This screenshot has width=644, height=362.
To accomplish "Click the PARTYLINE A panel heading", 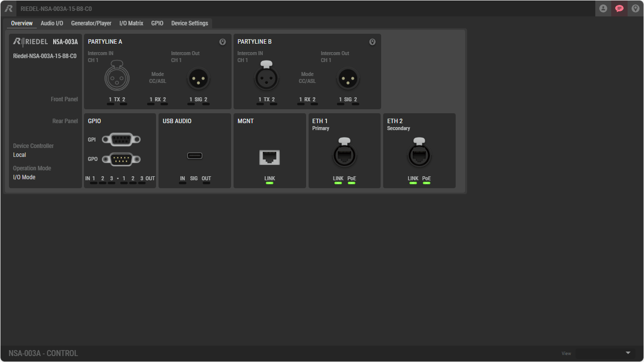I will pyautogui.click(x=105, y=42).
